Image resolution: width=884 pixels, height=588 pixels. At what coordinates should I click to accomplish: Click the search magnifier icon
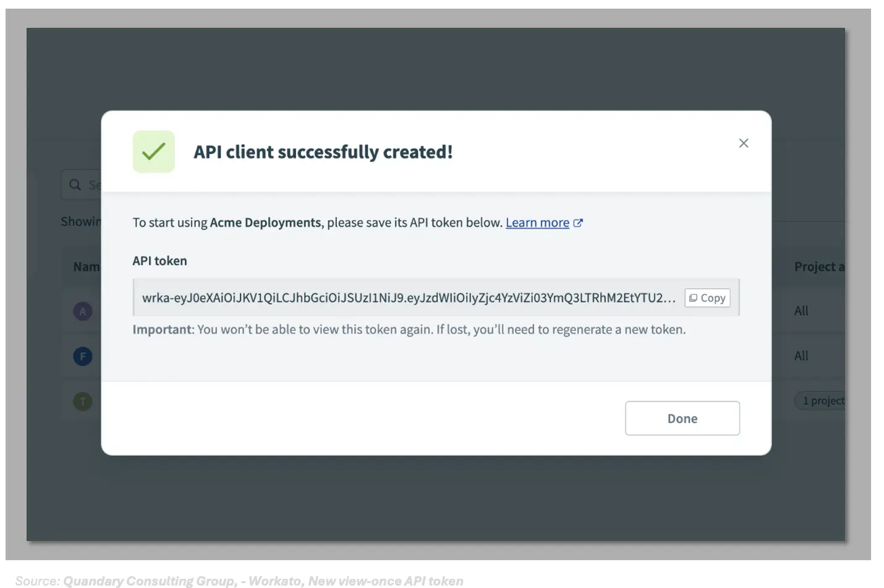tap(75, 184)
